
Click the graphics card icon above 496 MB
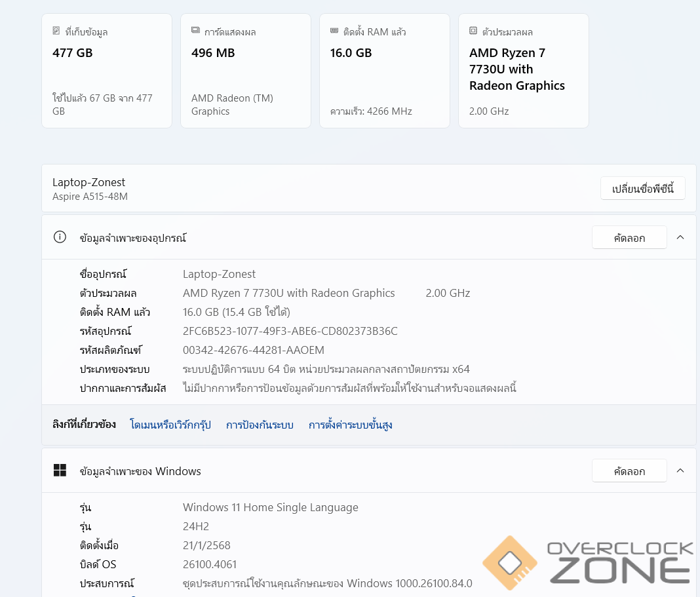[195, 31]
